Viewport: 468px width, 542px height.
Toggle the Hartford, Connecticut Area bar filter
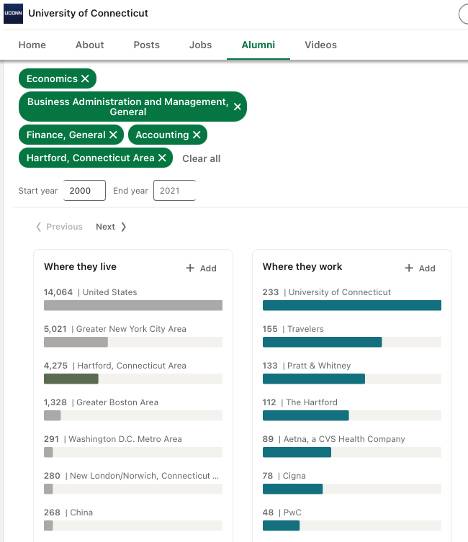(x=133, y=379)
